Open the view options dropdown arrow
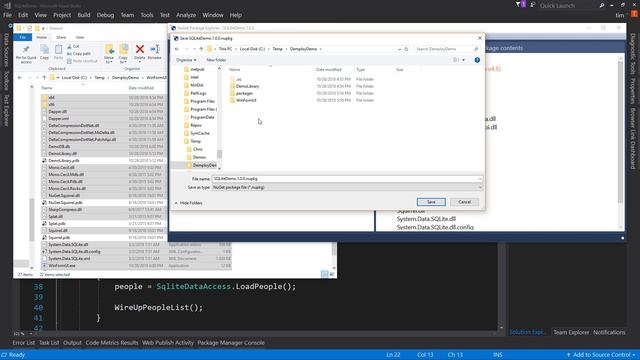The height and width of the screenshot is (360, 640). pos(464,60)
